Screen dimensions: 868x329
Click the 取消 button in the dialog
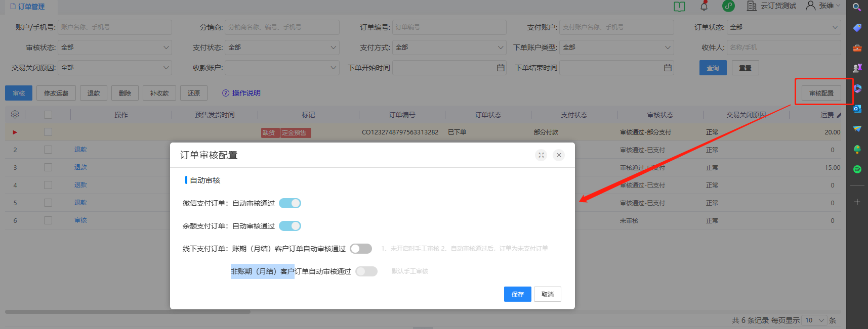tap(548, 294)
